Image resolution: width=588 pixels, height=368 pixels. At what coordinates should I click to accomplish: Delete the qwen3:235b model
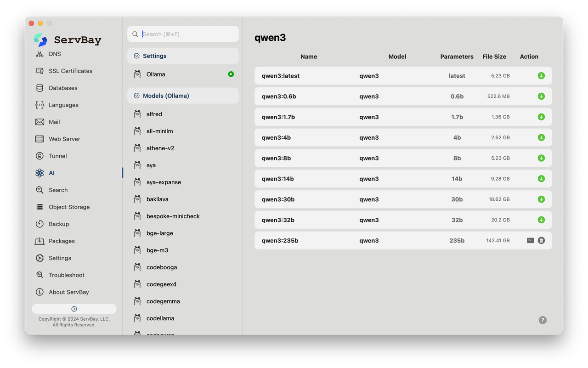(541, 240)
